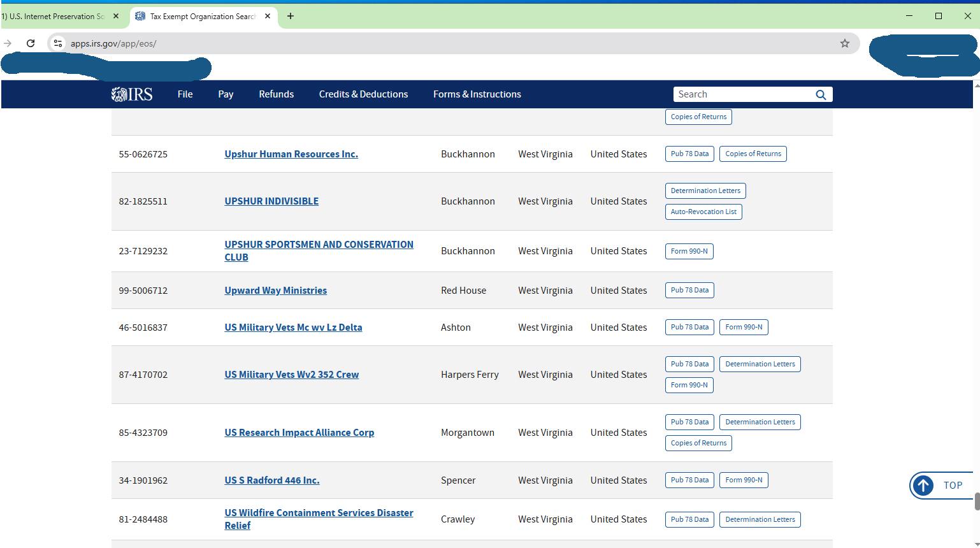Click Form 990-N for Wv2 352 Crew
This screenshot has height=548, width=980.
pyautogui.click(x=689, y=386)
